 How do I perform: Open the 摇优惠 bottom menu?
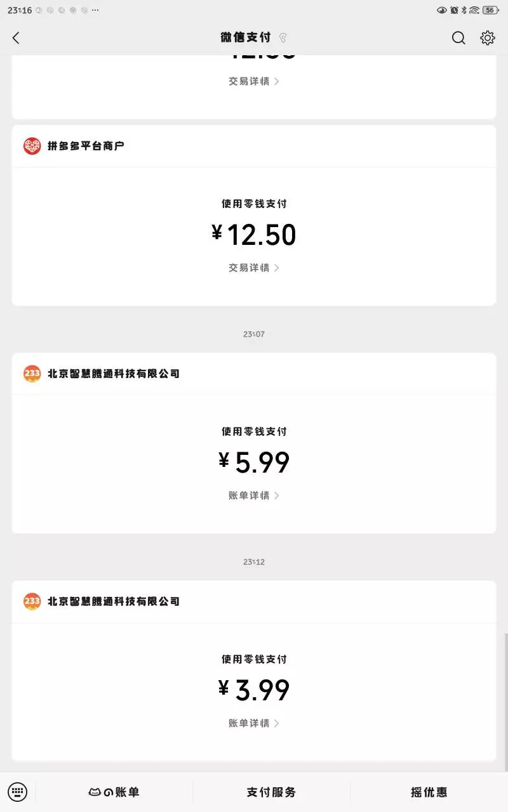[x=429, y=792]
